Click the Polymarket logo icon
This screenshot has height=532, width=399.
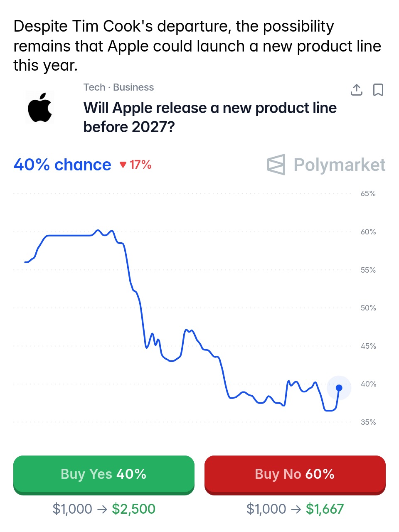coord(276,165)
